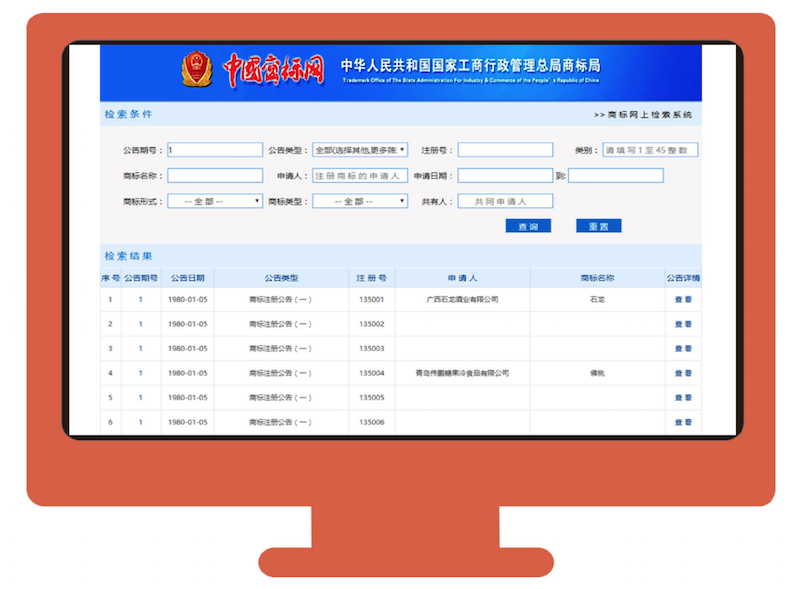The image size is (800, 589).
Task: Open the 商标网上检索系统 link
Action: [x=643, y=115]
